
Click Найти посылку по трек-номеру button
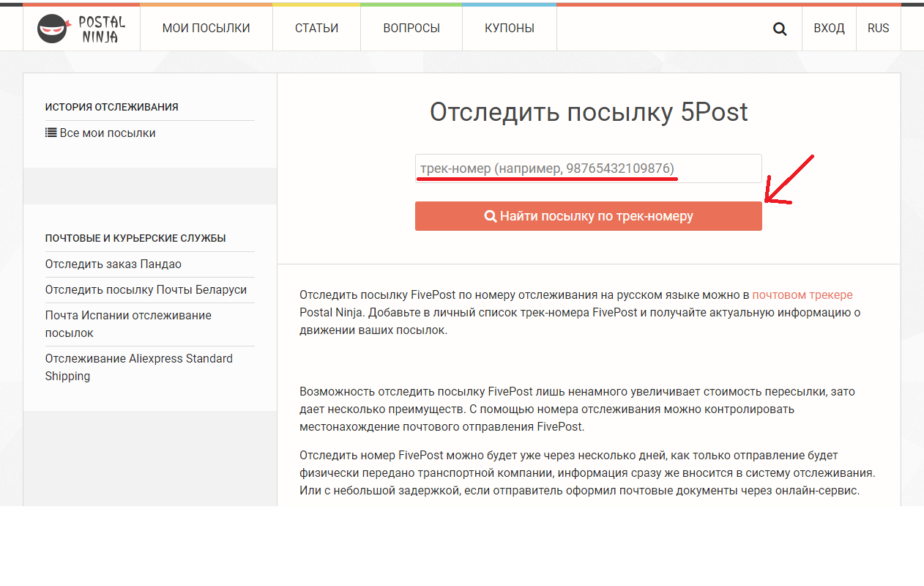coord(589,216)
